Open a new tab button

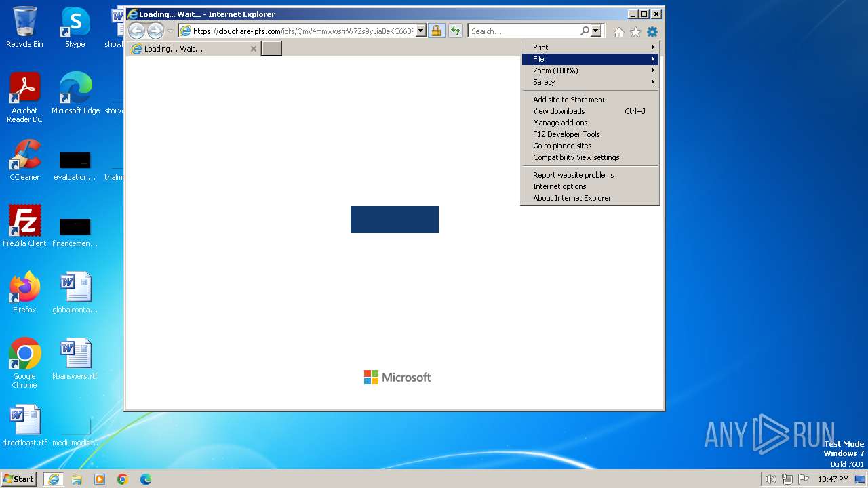click(x=271, y=48)
